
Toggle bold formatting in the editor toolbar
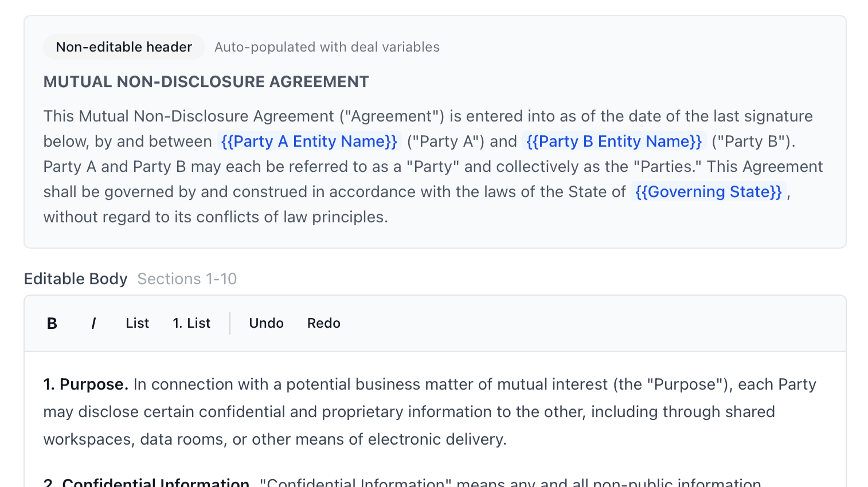click(x=52, y=323)
